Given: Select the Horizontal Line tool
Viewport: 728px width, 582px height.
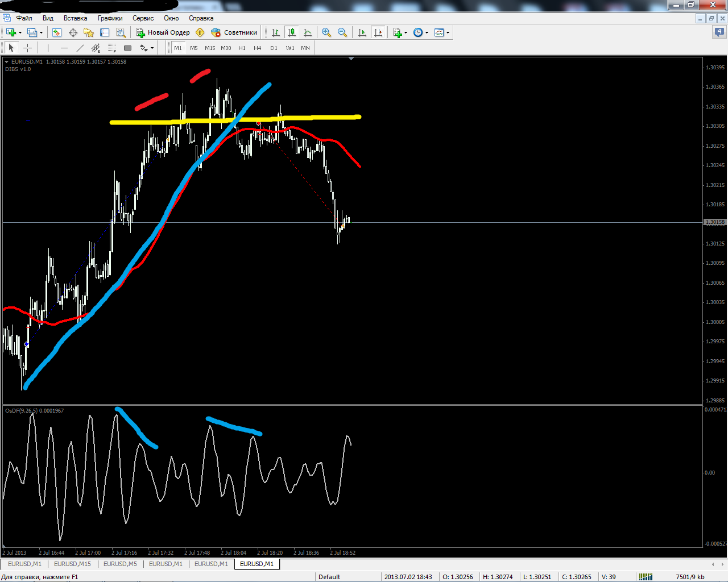Looking at the screenshot, I should click(x=64, y=48).
